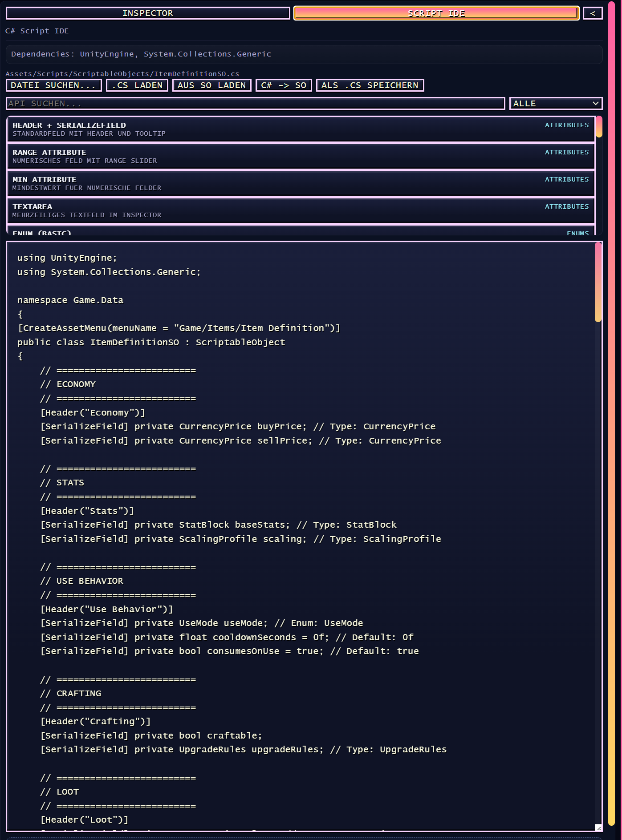The image size is (622, 840).
Task: Focus the API Suchen search field
Action: coord(255,103)
